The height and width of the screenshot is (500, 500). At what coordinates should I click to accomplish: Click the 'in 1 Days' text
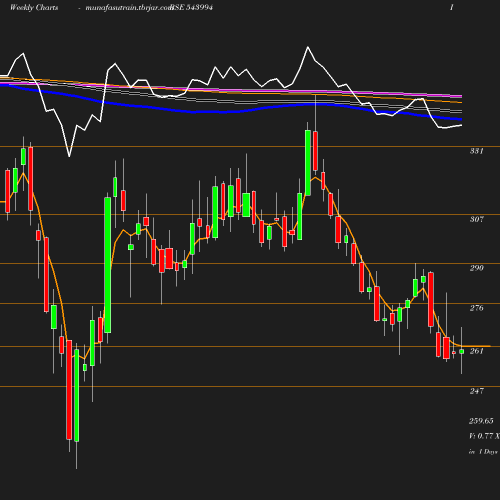[483, 452]
